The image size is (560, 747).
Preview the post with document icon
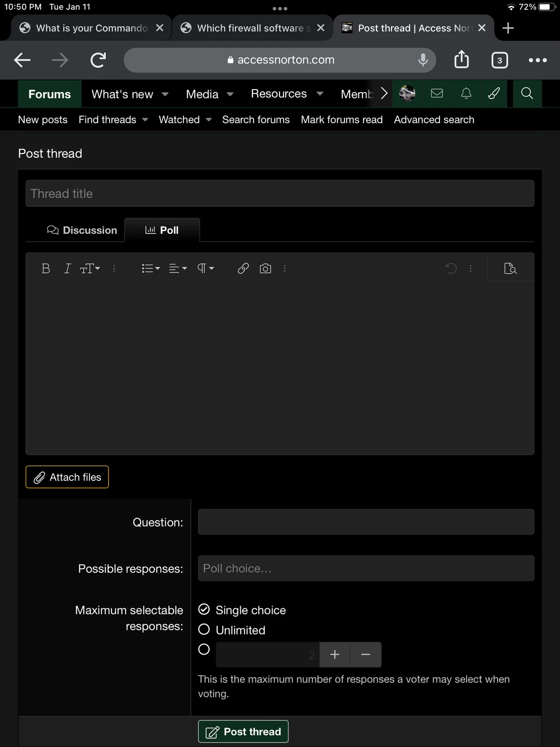(x=510, y=268)
